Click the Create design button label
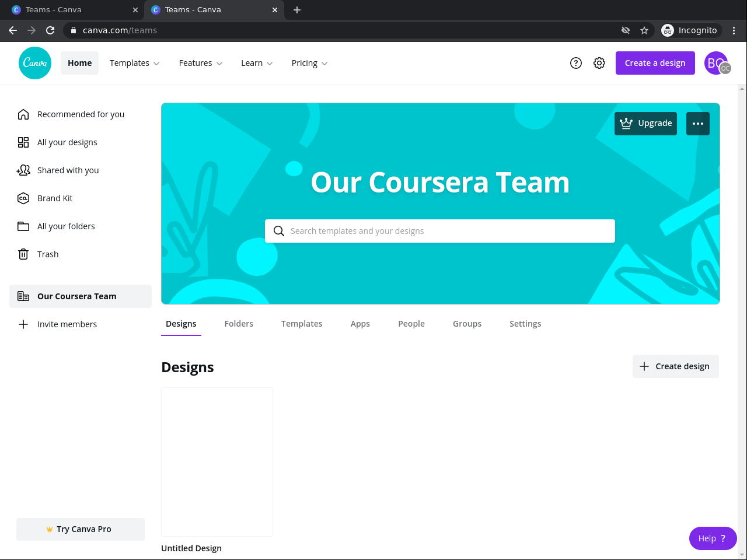747x560 pixels. tap(682, 366)
